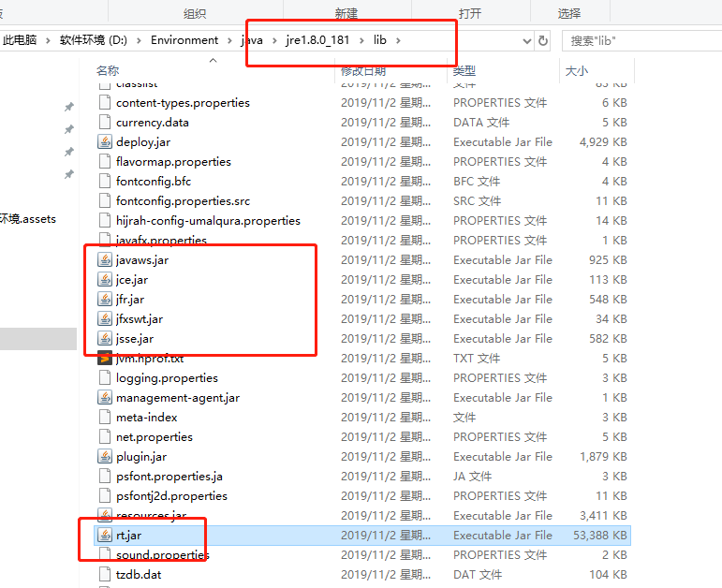Sort files by 修改日期 column
This screenshot has width=722, height=588.
coord(363,71)
